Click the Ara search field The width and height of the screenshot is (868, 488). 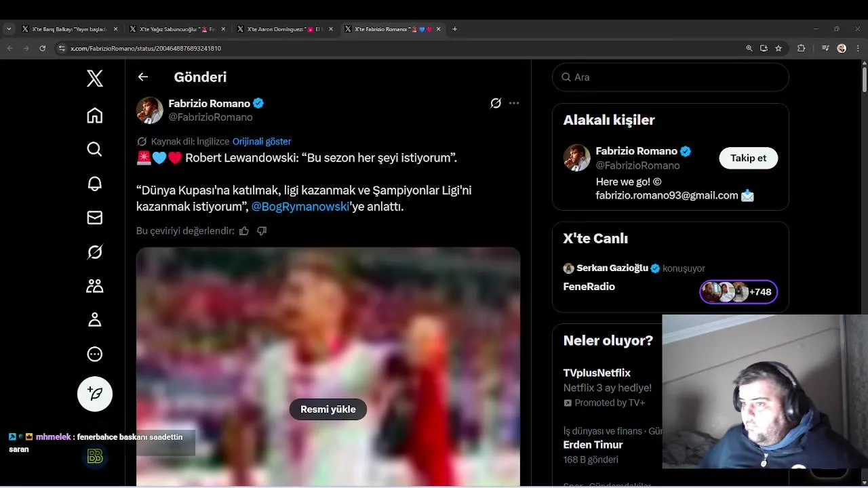click(671, 77)
